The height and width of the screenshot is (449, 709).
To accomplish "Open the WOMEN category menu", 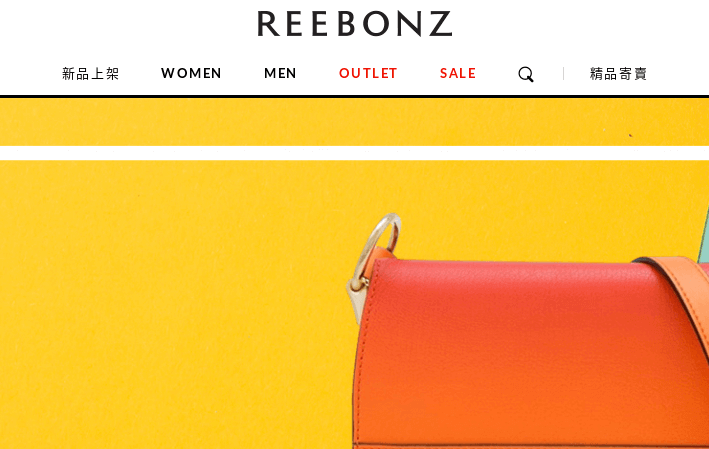I will [x=191, y=73].
